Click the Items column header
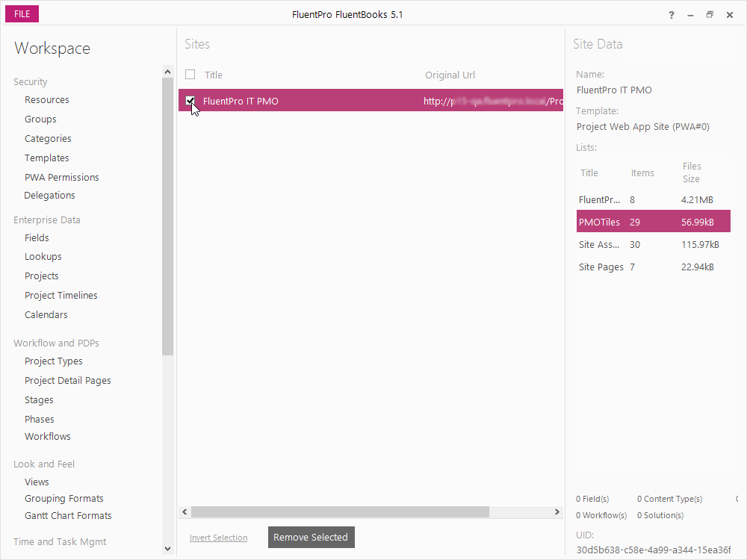This screenshot has width=747, height=560. (x=642, y=173)
